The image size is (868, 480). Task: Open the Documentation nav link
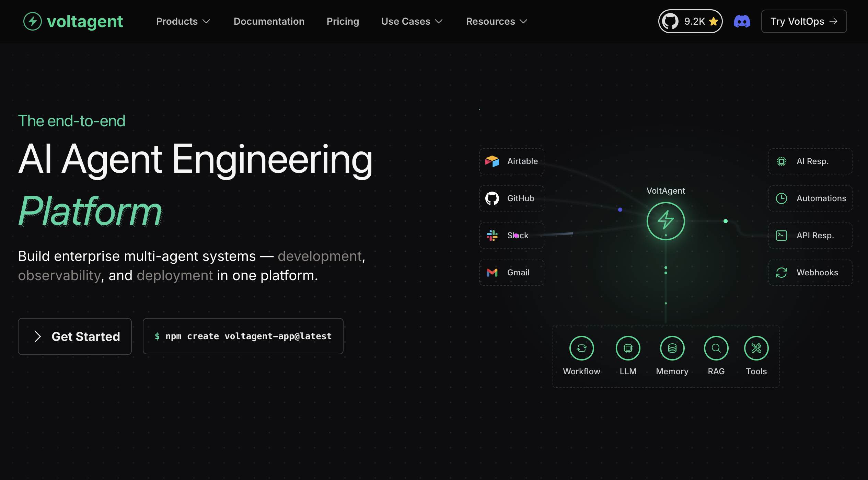(x=269, y=21)
